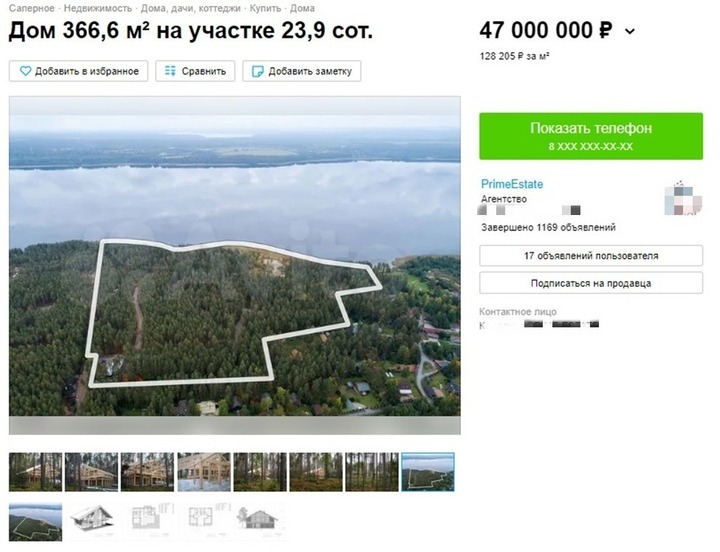The image size is (720, 552).
Task: Select the highlighted aerial plot thumbnail
Action: [428, 472]
